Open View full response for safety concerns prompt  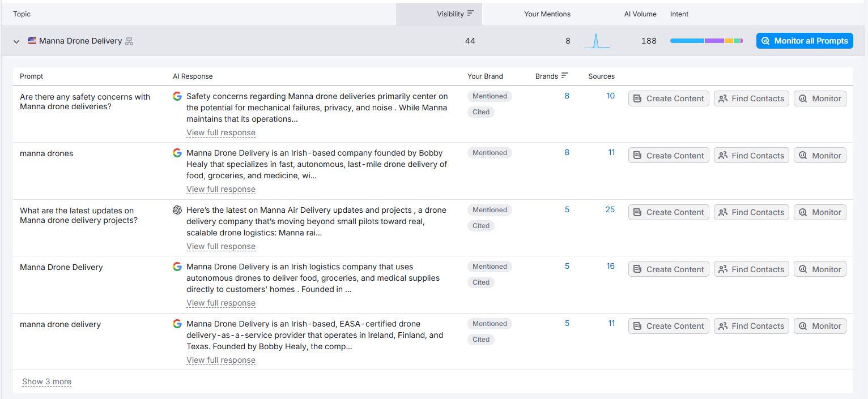point(221,132)
